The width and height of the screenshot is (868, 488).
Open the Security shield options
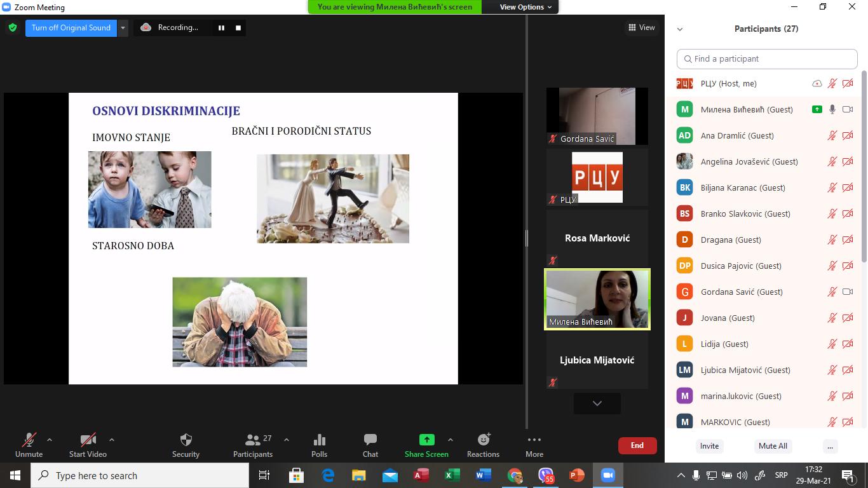186,445
